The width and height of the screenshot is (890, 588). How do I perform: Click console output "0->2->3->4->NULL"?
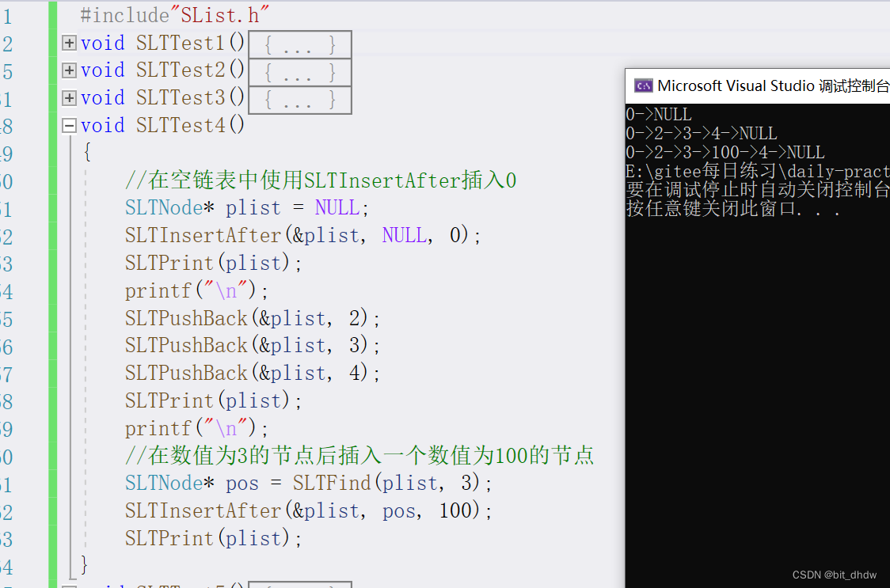[701, 134]
